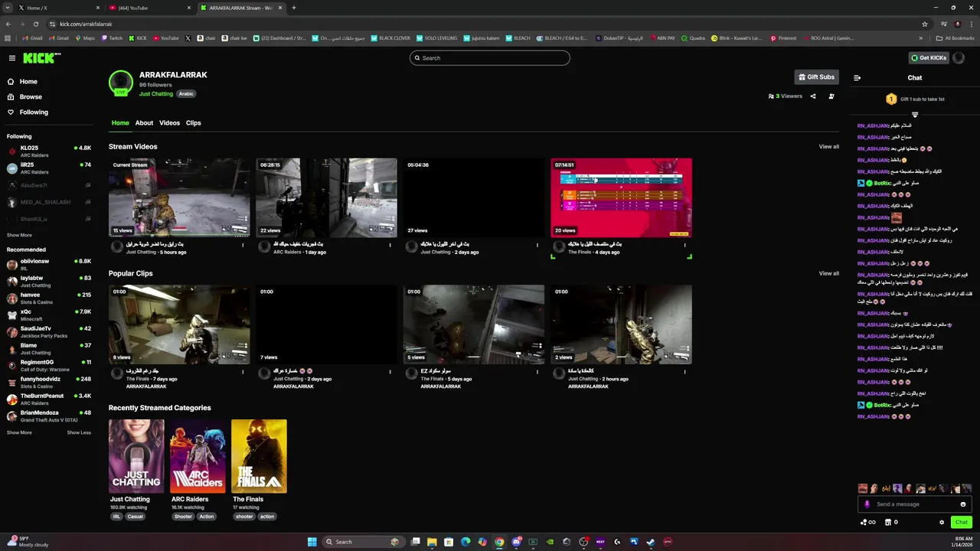980x551 pixels.
Task: Open the user profile avatar menu
Action: [959, 58]
